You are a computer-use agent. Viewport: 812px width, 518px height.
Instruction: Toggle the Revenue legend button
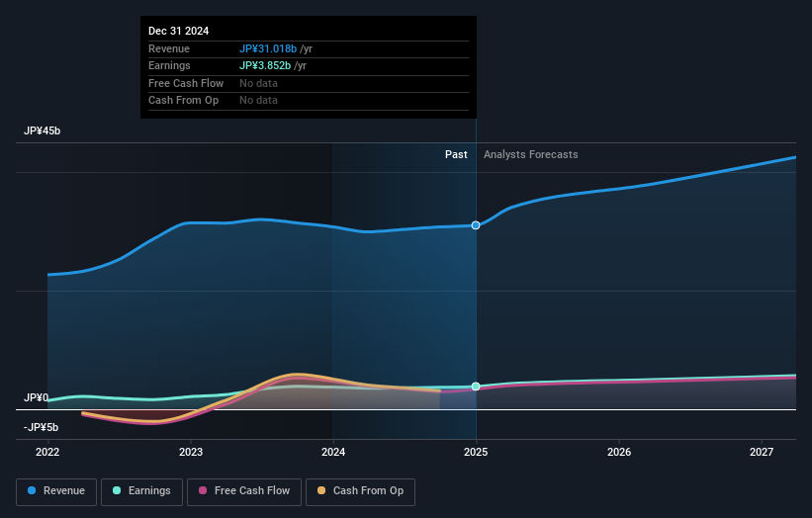pyautogui.click(x=56, y=491)
